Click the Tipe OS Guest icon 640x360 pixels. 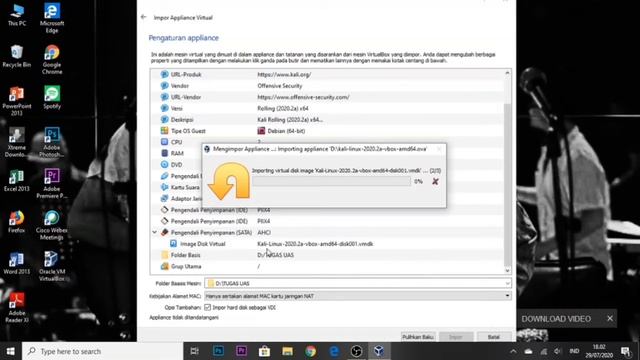pos(164,131)
